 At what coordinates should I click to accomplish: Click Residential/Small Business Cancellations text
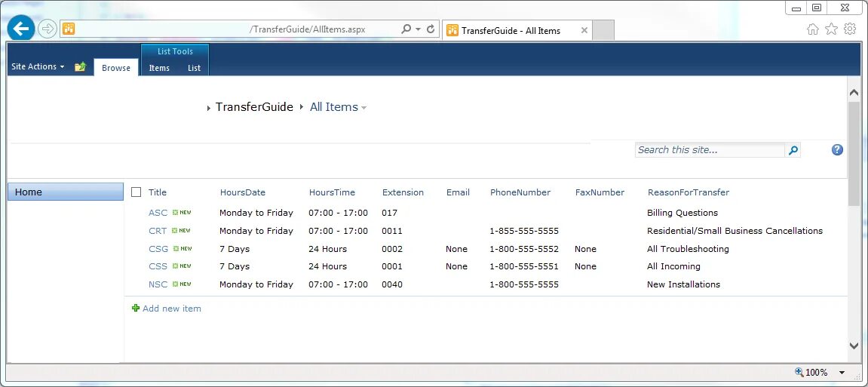(x=735, y=231)
